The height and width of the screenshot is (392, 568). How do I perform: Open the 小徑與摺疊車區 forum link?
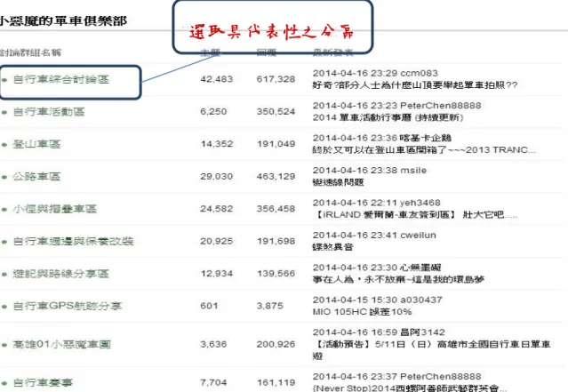(x=55, y=209)
